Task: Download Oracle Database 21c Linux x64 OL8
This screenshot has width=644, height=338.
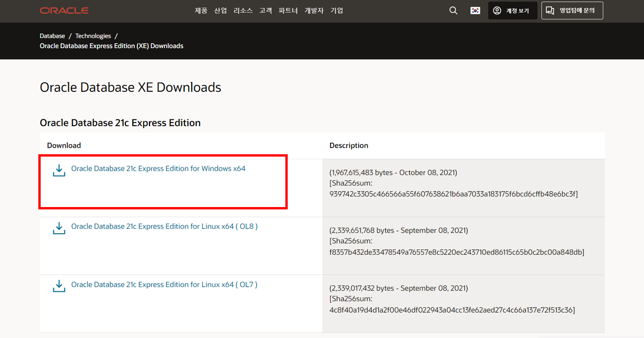Action: [x=164, y=226]
